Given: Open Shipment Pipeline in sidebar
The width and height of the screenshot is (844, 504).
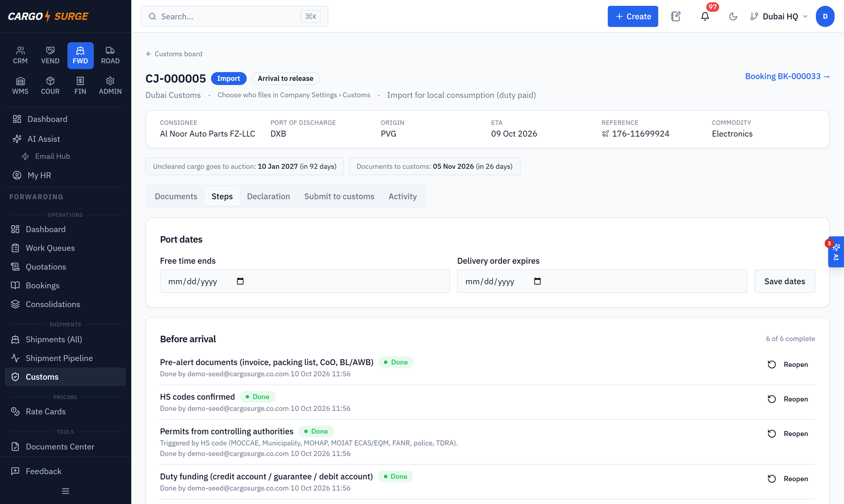Looking at the screenshot, I should coord(65,358).
